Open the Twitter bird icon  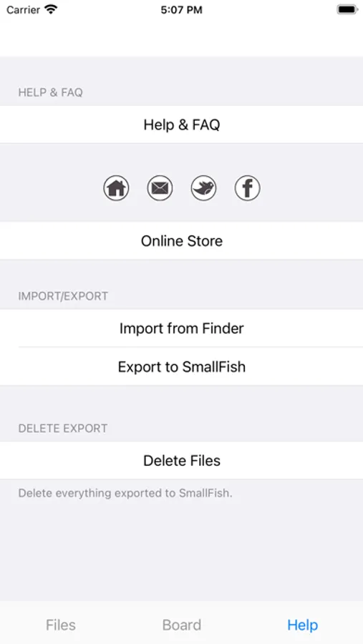(x=203, y=188)
